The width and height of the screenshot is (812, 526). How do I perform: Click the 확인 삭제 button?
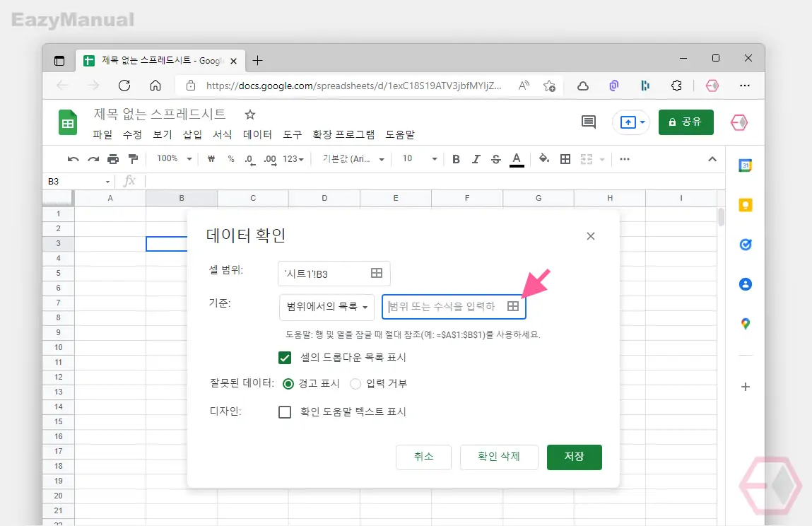click(x=499, y=457)
